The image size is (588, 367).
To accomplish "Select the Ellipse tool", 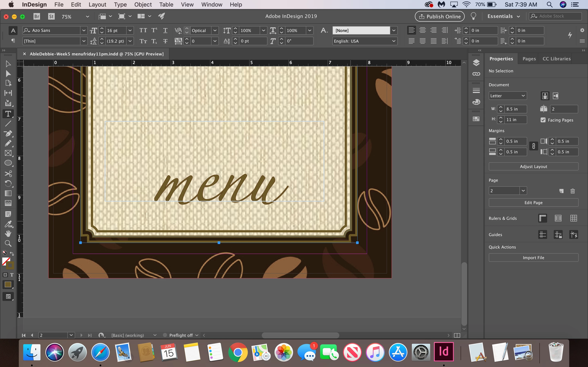I will 8,163.
